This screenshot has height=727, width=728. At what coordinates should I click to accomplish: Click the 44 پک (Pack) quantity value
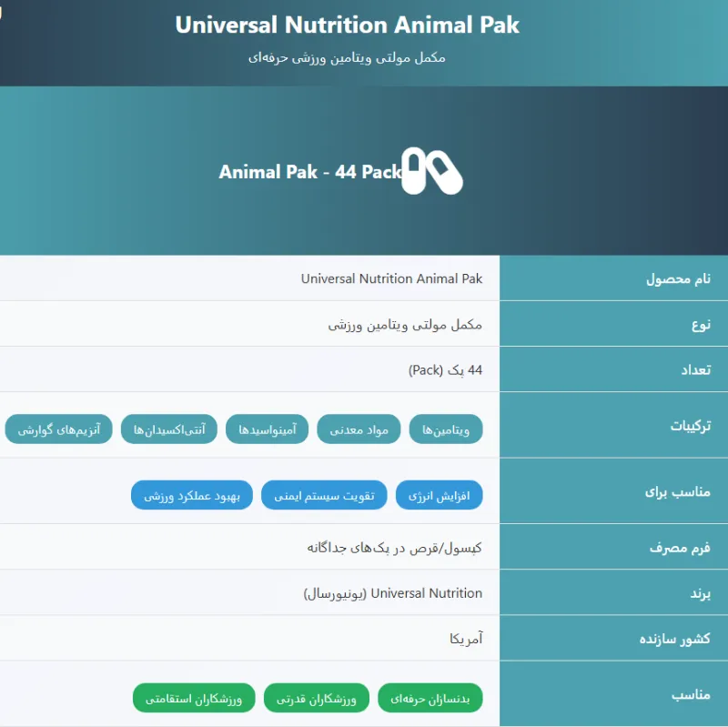coord(445,370)
